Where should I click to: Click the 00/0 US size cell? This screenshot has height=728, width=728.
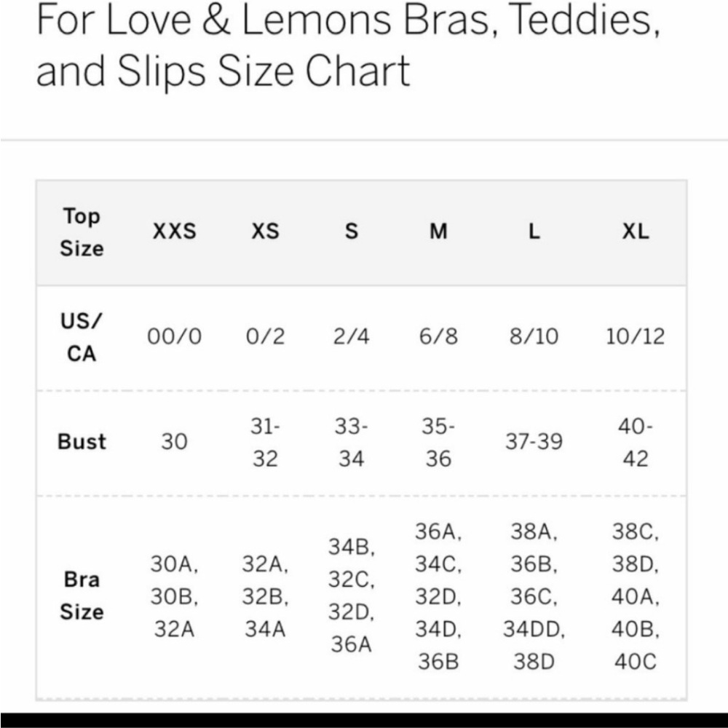point(175,336)
